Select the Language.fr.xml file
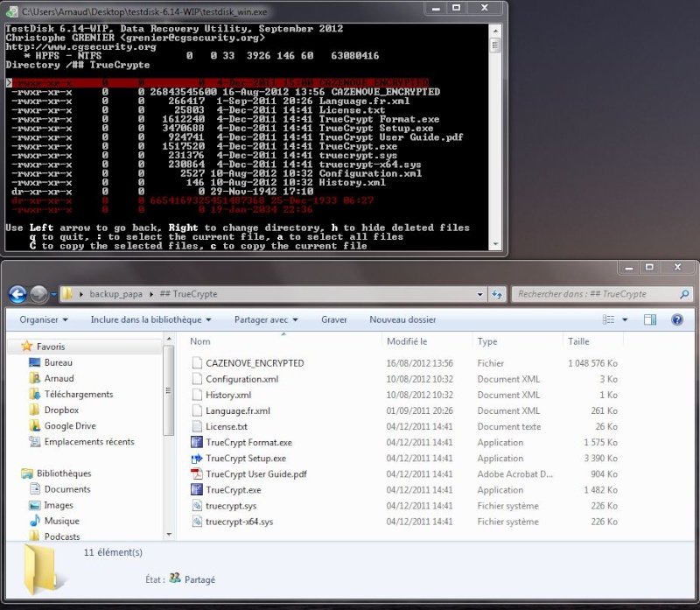Screen dimensions: 700x610 237,410
